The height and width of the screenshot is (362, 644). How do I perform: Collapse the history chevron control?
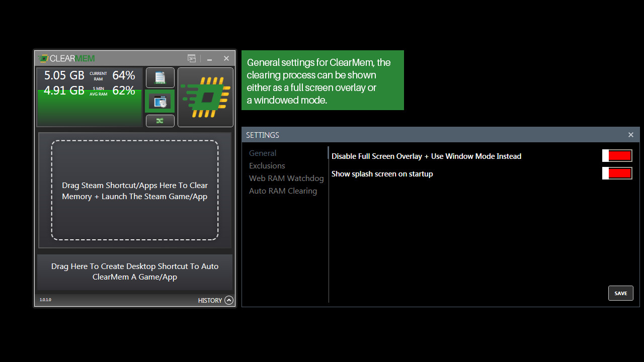tap(229, 300)
